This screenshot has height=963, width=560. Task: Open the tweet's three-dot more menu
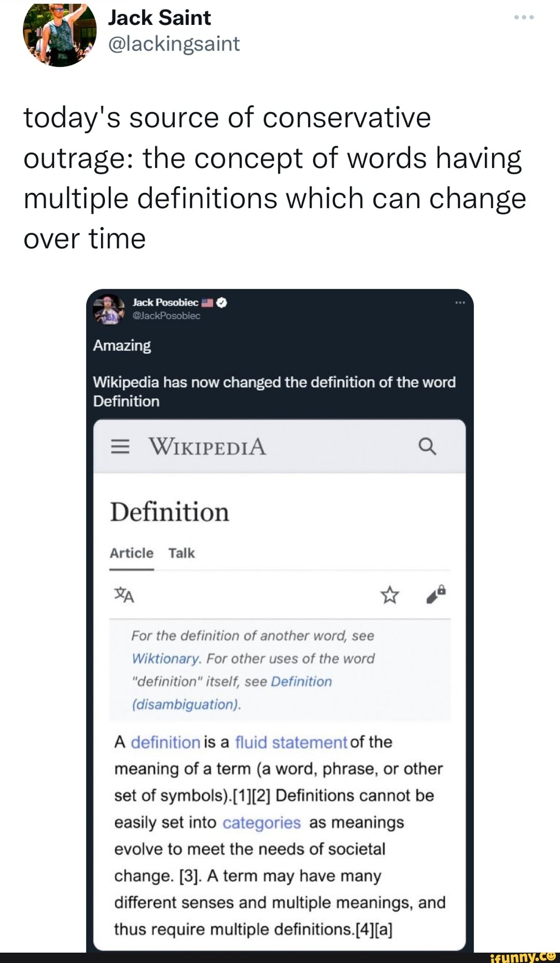524,18
